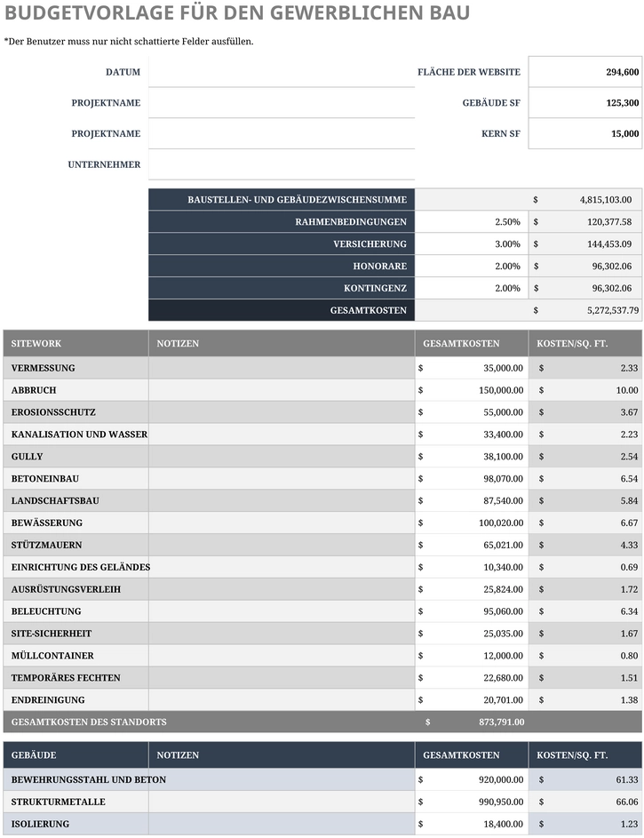Click the LANDSCHAFTSBAU cost 87,540.00

click(x=472, y=501)
